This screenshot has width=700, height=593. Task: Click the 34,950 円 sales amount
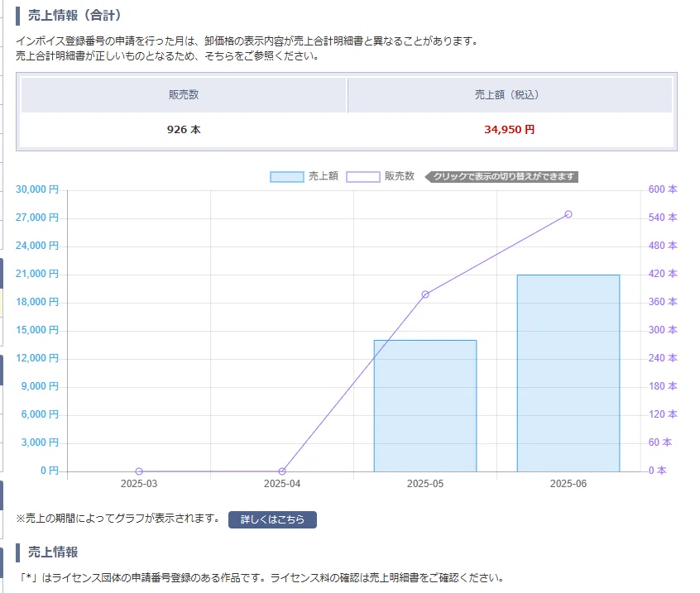coord(510,129)
